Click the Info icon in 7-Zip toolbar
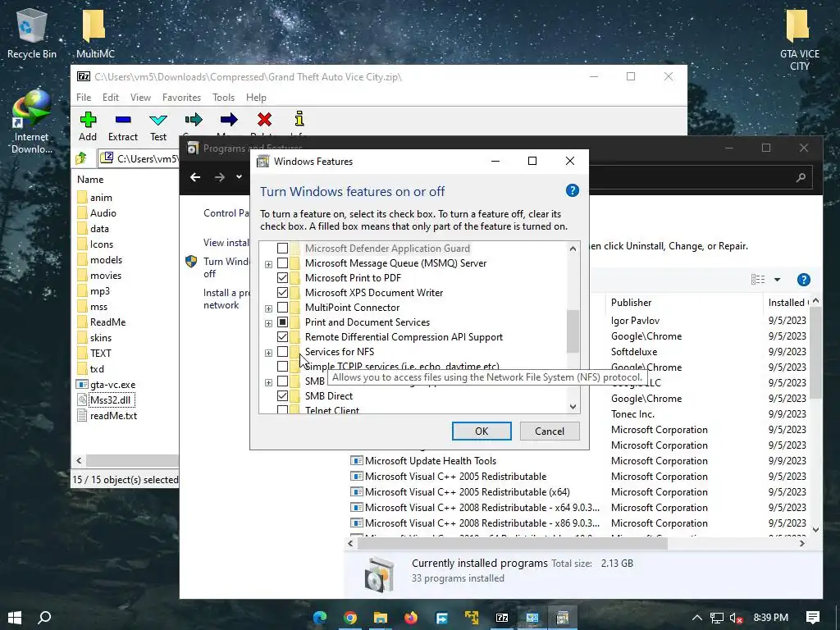The height and width of the screenshot is (630, 840). (299, 119)
